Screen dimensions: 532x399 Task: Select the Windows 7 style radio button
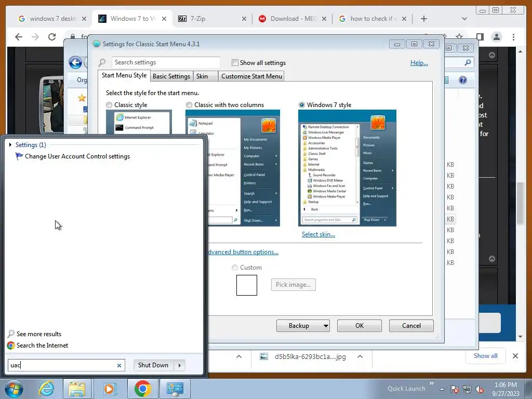point(302,105)
